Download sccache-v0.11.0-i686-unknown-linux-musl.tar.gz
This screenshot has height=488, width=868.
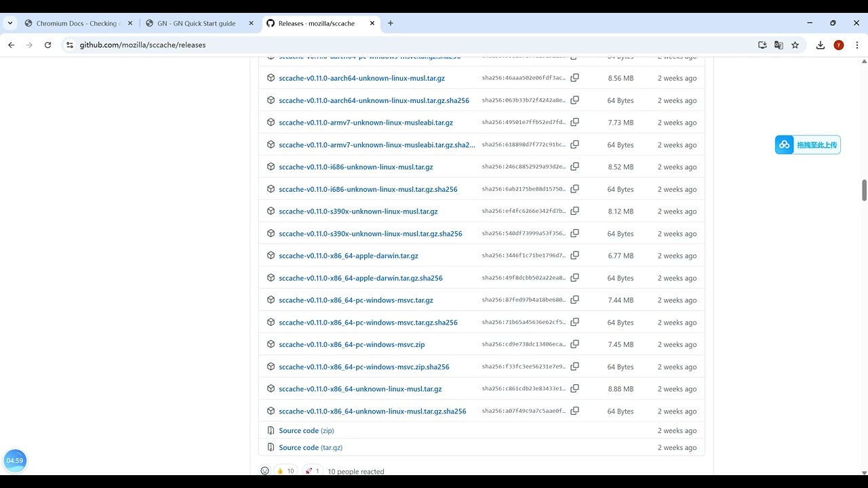[355, 167]
